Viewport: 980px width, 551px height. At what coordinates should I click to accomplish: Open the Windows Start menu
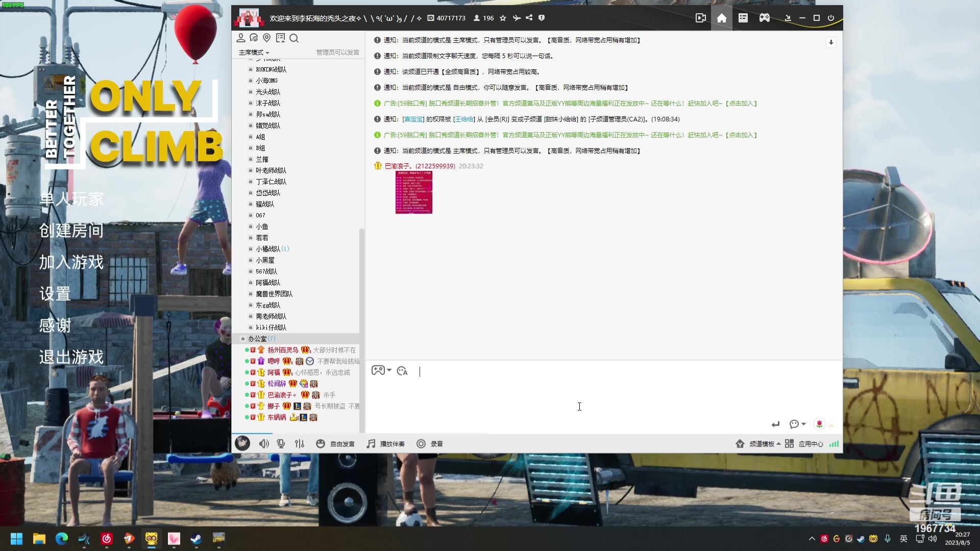point(16,538)
